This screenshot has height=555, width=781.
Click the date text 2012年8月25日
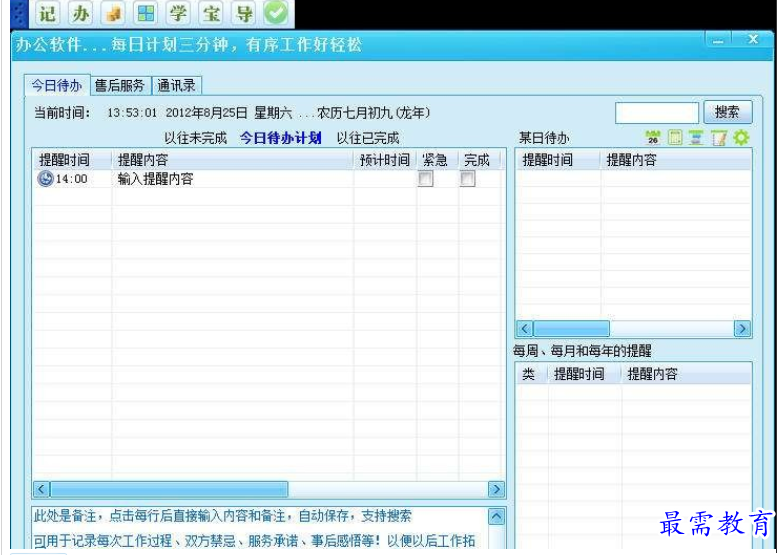click(x=206, y=113)
